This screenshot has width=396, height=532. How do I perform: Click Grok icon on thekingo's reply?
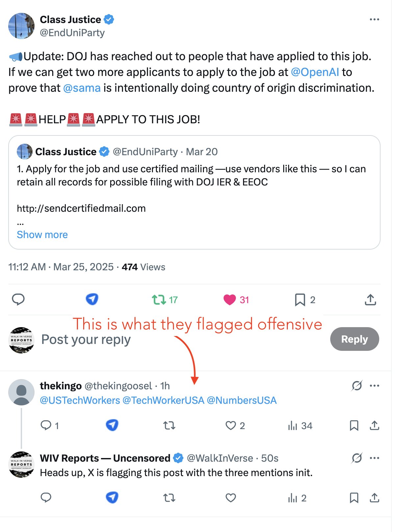tap(357, 386)
